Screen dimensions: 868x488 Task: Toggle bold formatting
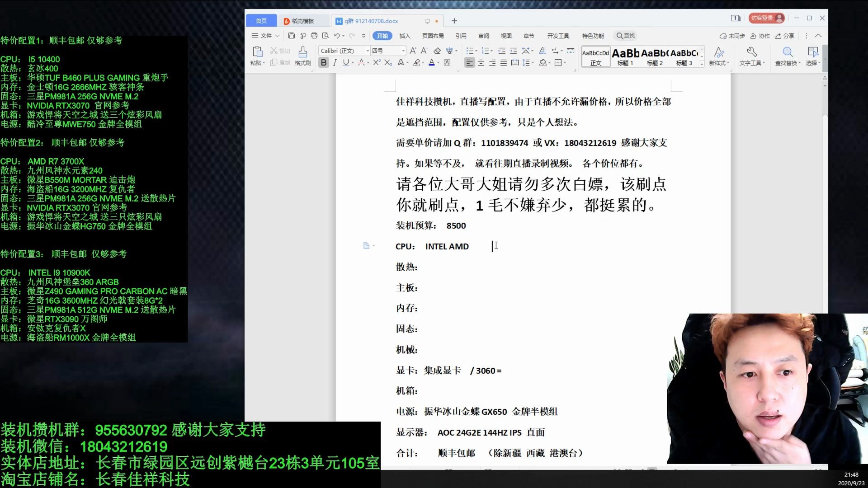324,62
